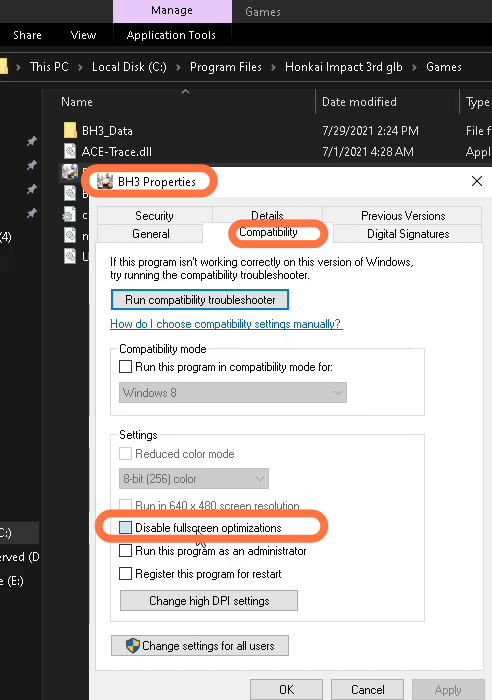The image size is (492, 700).
Task: Open the BH3_Data folder icon
Action: click(x=70, y=130)
